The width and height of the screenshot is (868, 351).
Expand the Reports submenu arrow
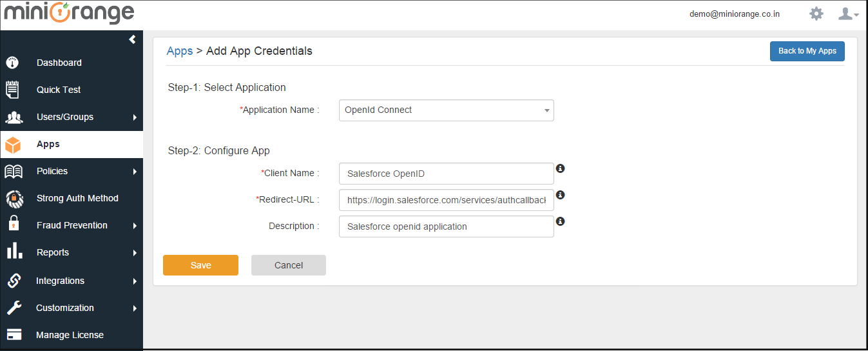[135, 253]
